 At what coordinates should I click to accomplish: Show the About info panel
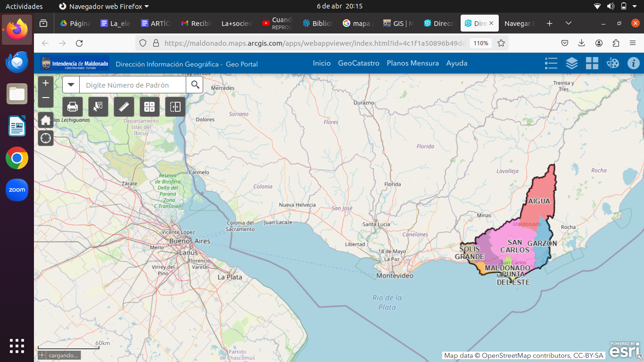click(633, 63)
